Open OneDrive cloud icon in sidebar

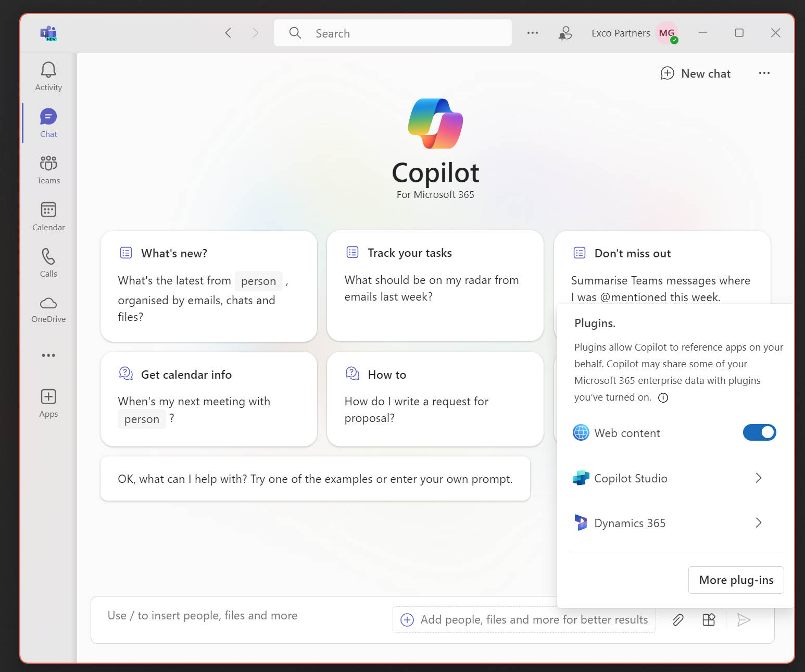tap(48, 309)
